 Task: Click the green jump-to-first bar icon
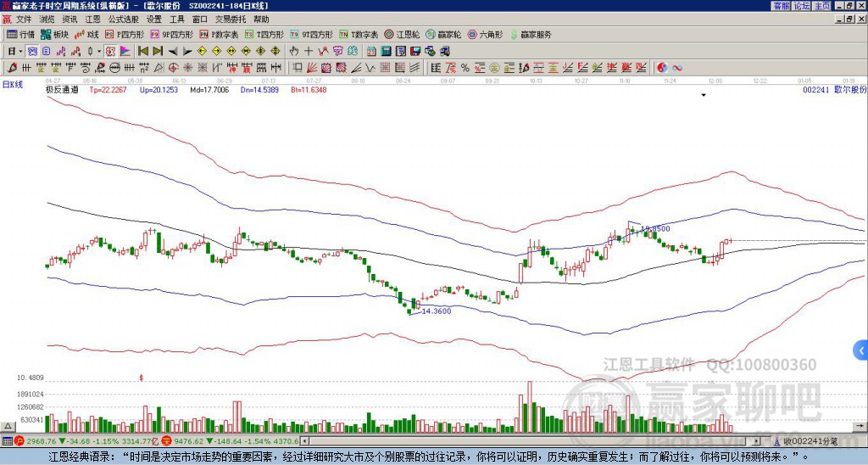(143, 52)
